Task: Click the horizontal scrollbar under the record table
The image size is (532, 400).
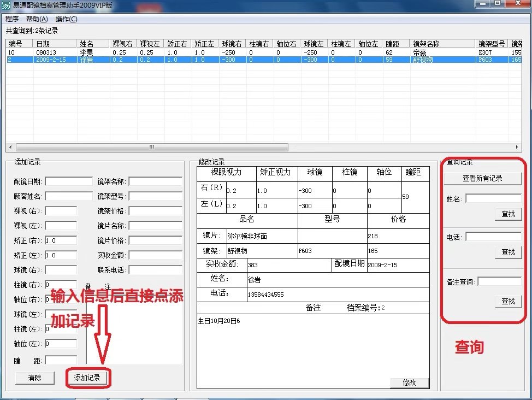Action: click(x=150, y=147)
